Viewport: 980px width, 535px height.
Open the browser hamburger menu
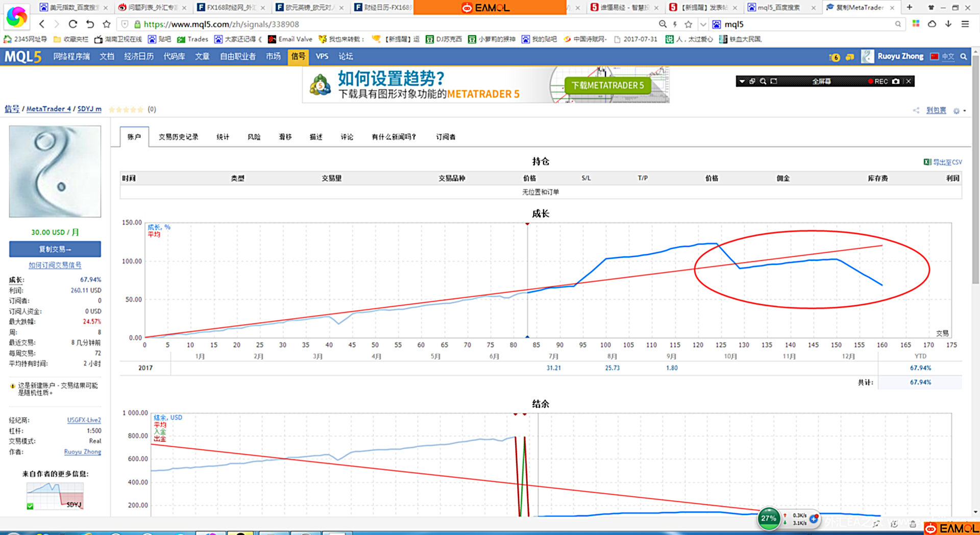965,24
